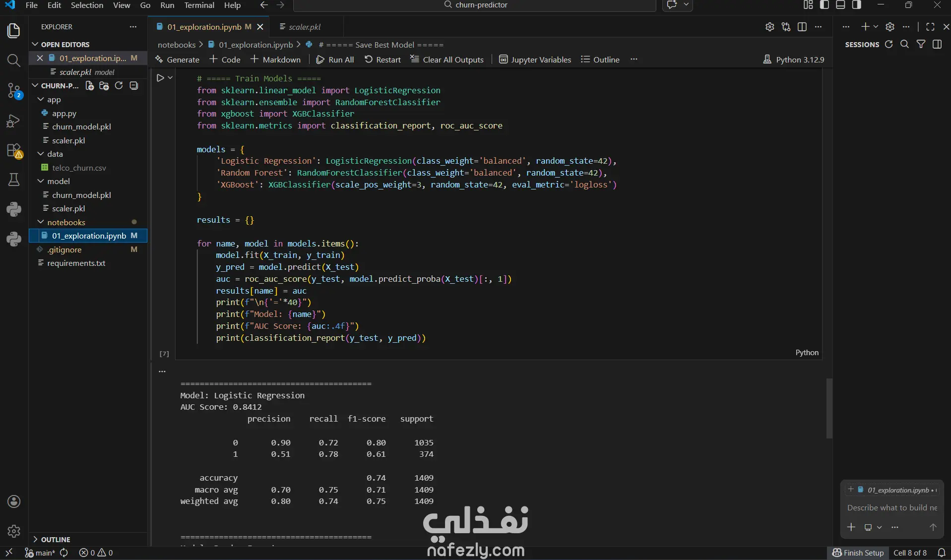The image size is (951, 560).
Task: Click Clear All Outputs
Action: [447, 60]
